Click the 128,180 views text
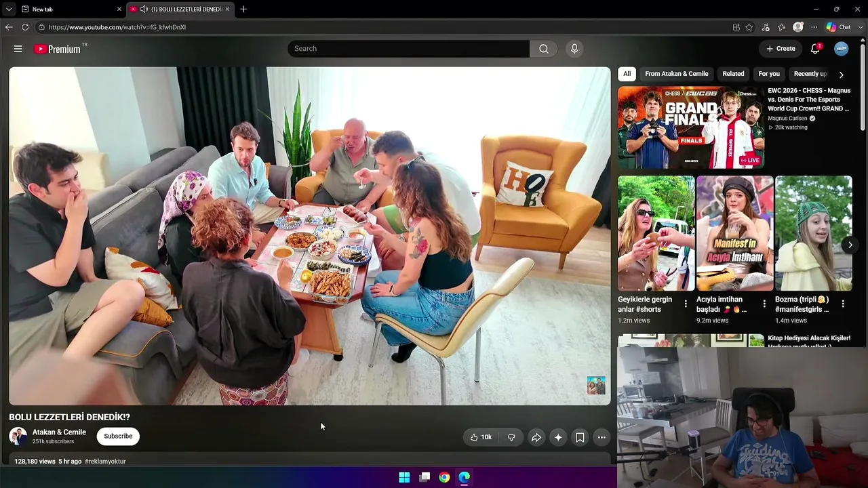Image resolution: width=868 pixels, height=488 pixels. coord(35,462)
